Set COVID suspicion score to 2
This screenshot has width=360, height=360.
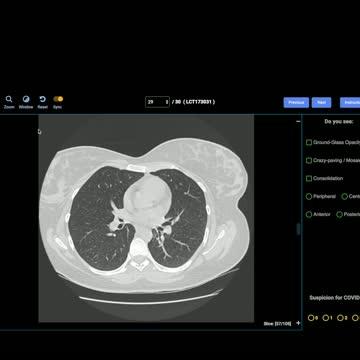[x=340, y=318]
